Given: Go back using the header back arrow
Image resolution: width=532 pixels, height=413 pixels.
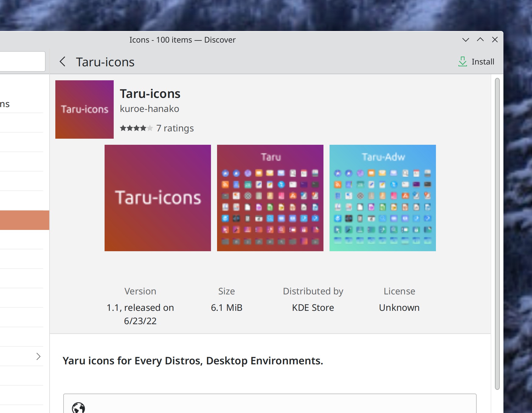Looking at the screenshot, I should tap(63, 62).
